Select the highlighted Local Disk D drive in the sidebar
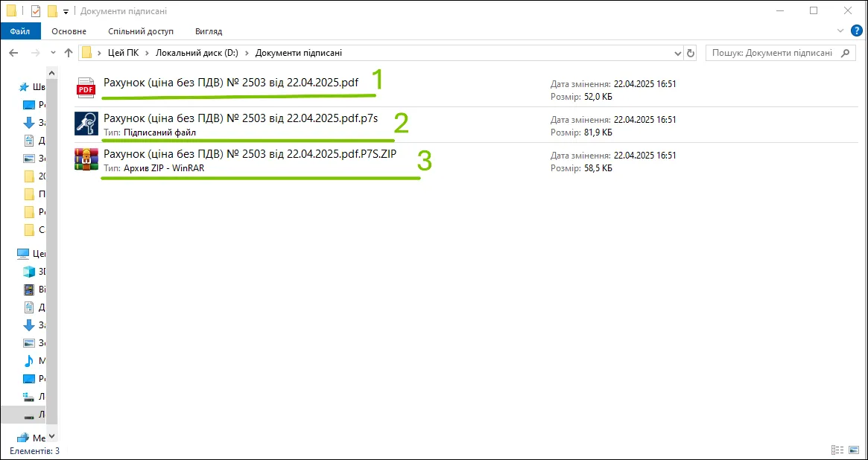868x460 pixels. (x=24, y=414)
